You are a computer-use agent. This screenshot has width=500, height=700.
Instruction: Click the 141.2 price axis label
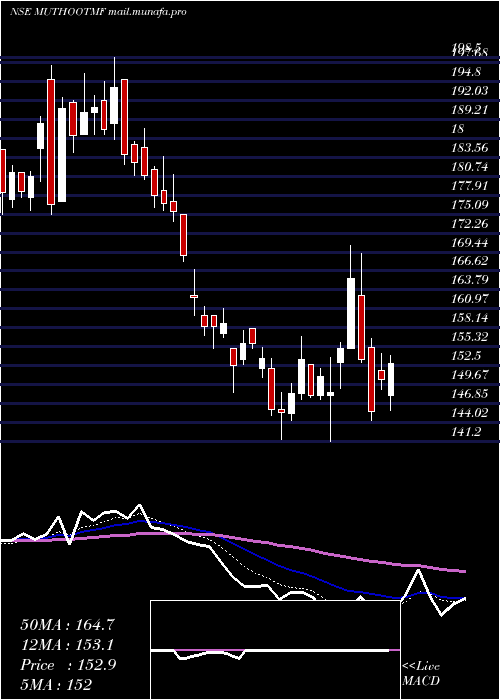(x=466, y=433)
